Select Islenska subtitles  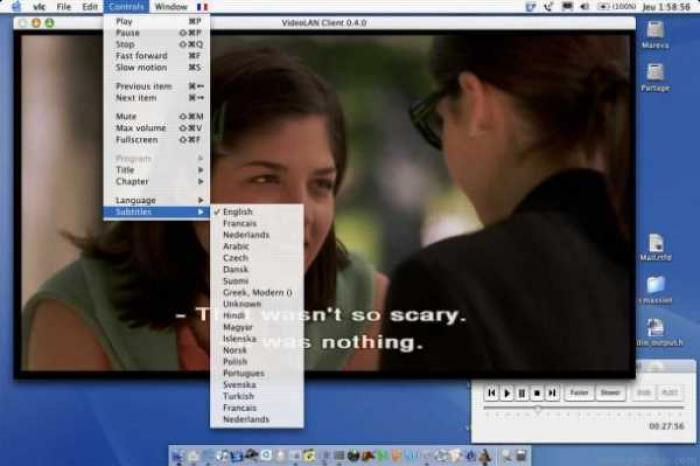click(257, 339)
